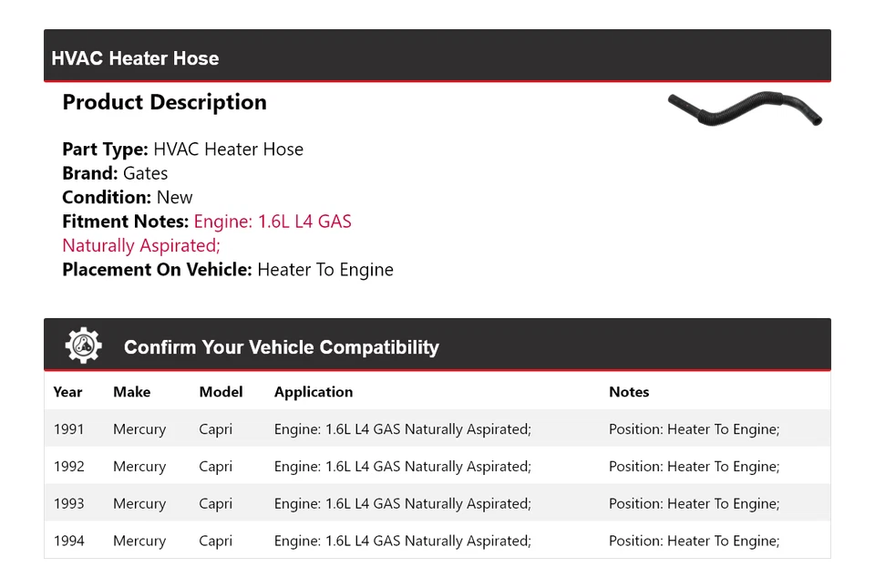Select the 1992 Mercury Capri row
The width and height of the screenshot is (875, 588).
click(x=437, y=466)
